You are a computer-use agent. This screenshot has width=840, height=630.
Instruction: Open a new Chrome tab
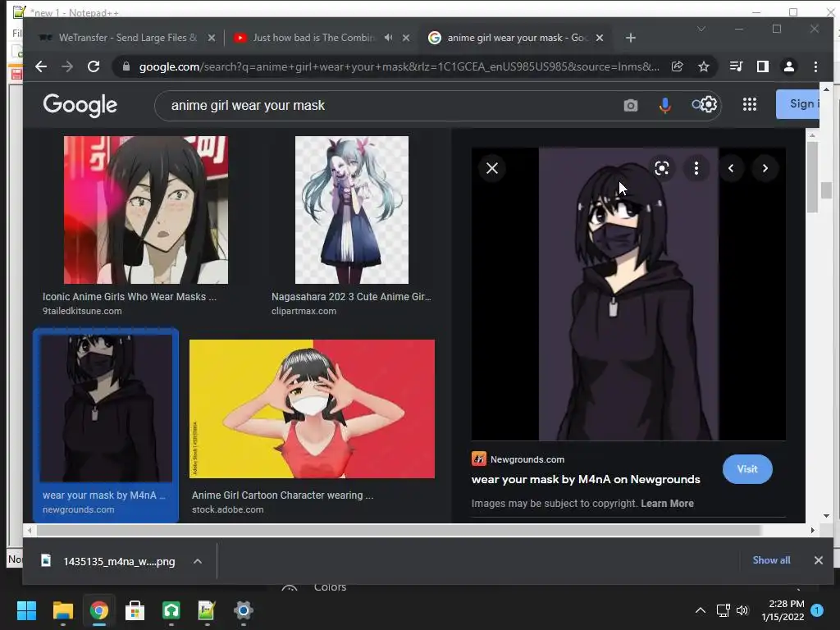[x=631, y=38]
